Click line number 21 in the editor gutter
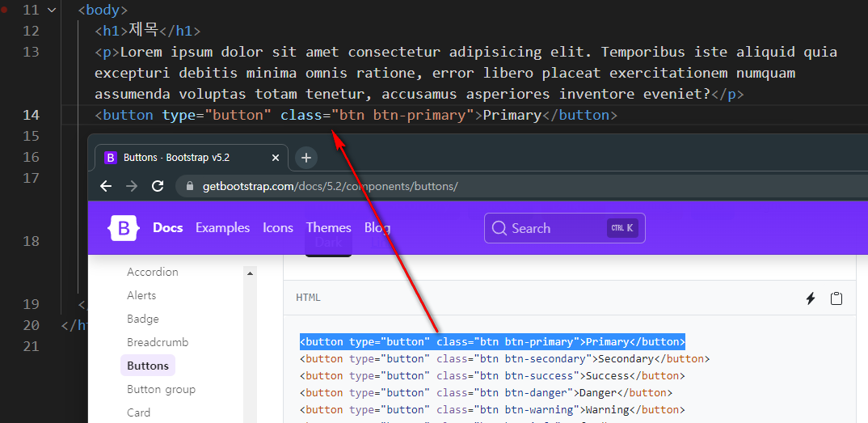 pyautogui.click(x=32, y=347)
